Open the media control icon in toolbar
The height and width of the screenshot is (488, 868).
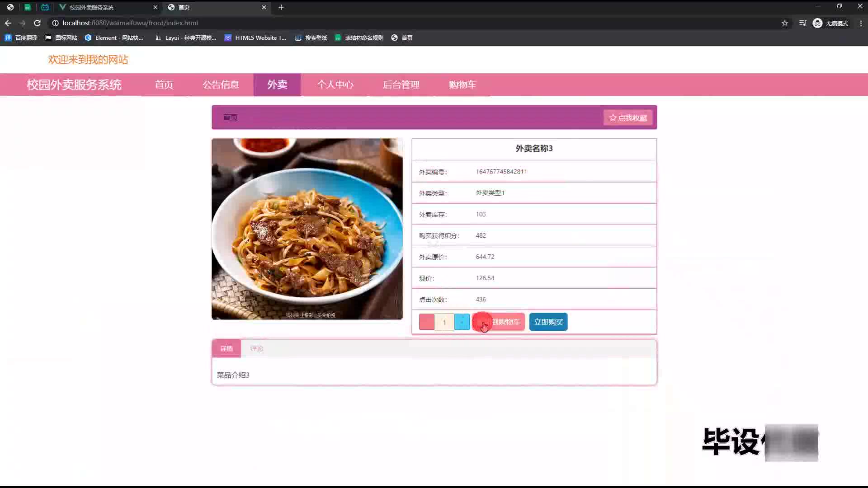(802, 23)
